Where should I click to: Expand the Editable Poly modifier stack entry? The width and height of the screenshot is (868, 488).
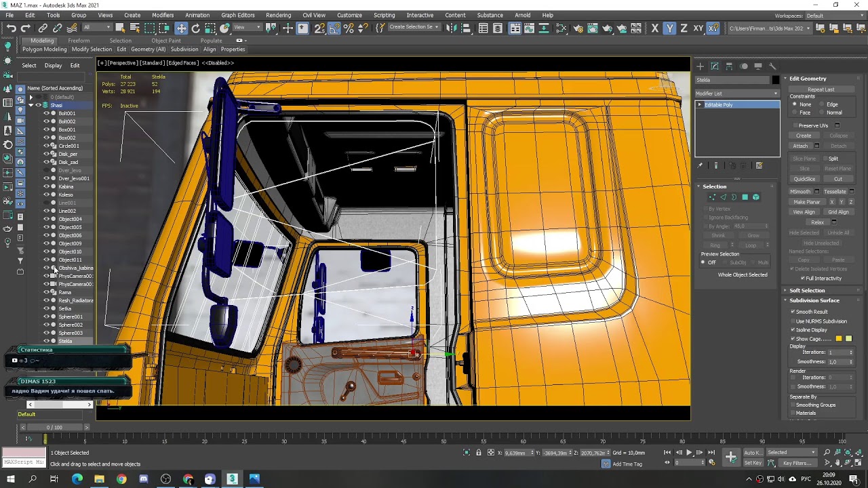(699, 105)
